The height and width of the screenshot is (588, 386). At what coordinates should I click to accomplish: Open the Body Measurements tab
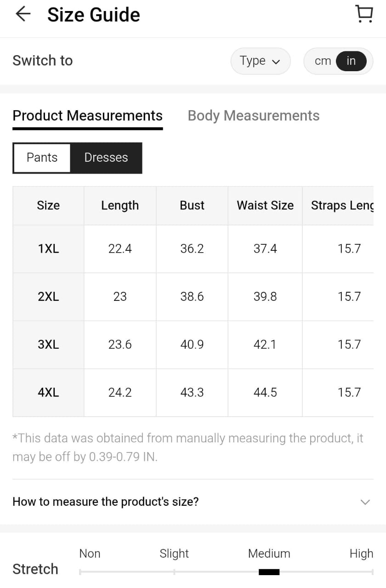pyautogui.click(x=253, y=116)
